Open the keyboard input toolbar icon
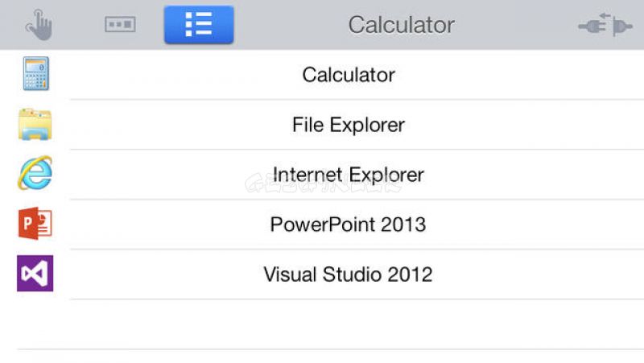644x363 pixels. (120, 24)
